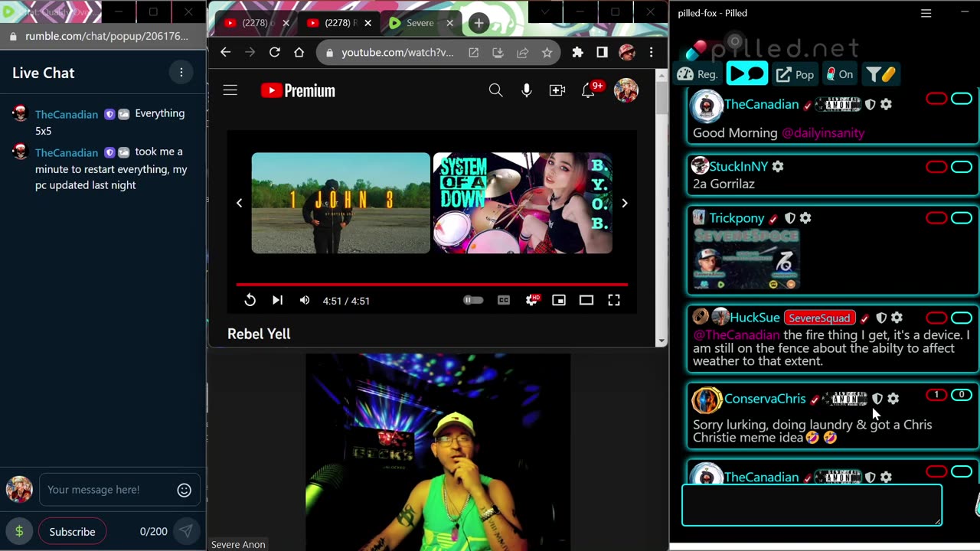Toggle the Pilled On switch
Screen dimensions: 980x551
[839, 74]
